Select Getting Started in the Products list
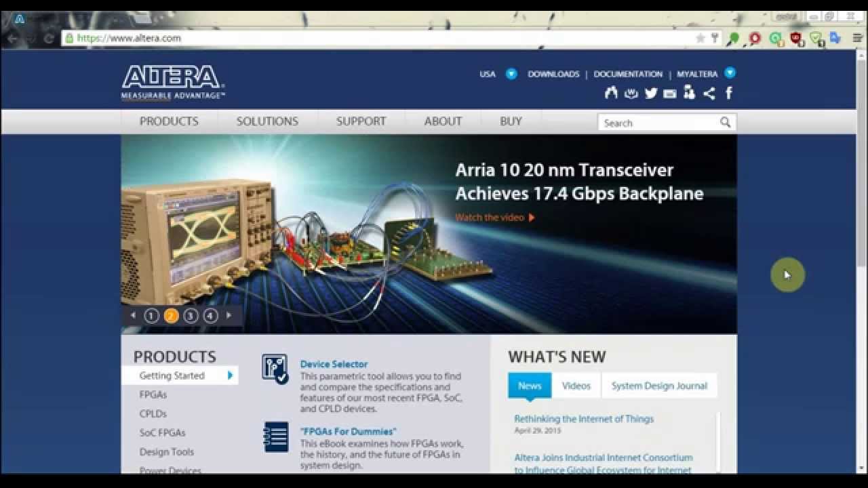The height and width of the screenshot is (488, 868). pyautogui.click(x=180, y=375)
